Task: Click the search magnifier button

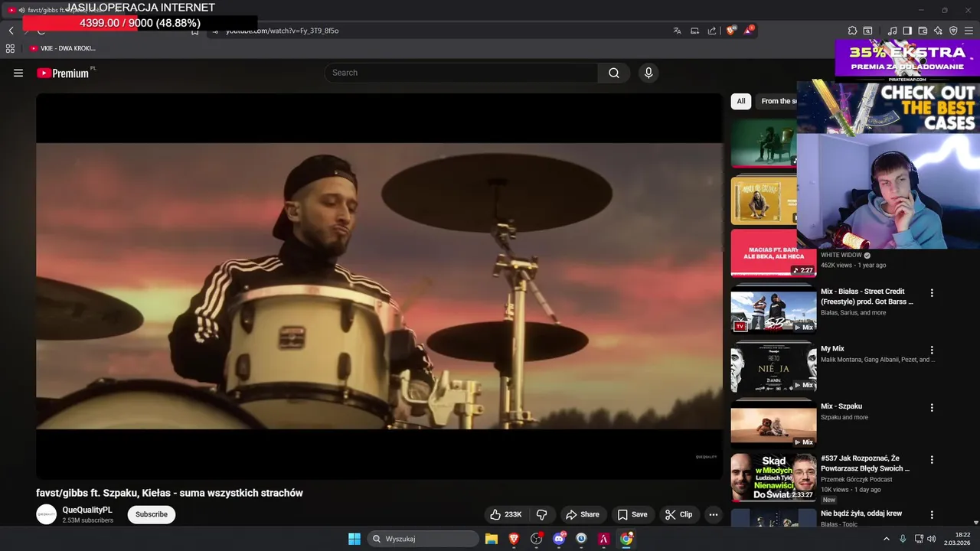Action: pos(614,73)
